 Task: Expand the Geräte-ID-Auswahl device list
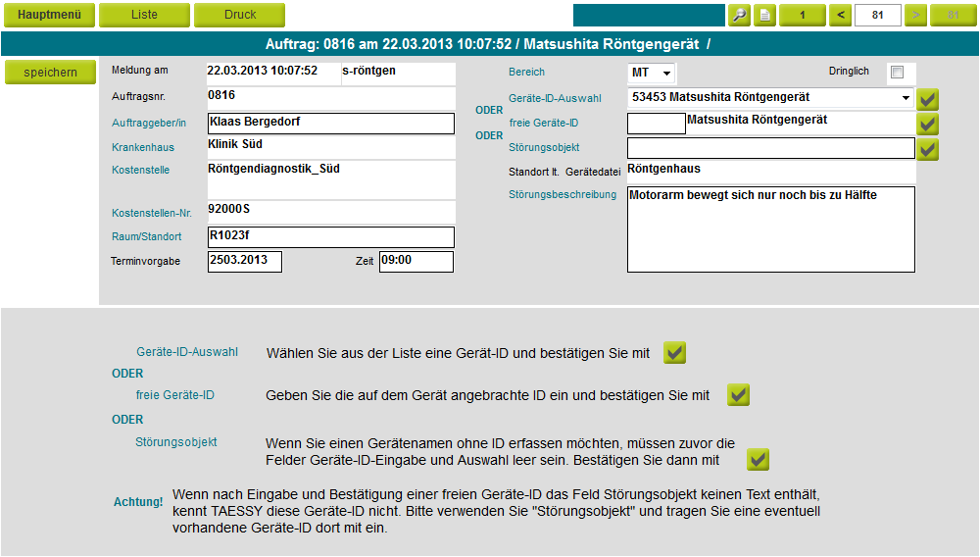[x=904, y=98]
